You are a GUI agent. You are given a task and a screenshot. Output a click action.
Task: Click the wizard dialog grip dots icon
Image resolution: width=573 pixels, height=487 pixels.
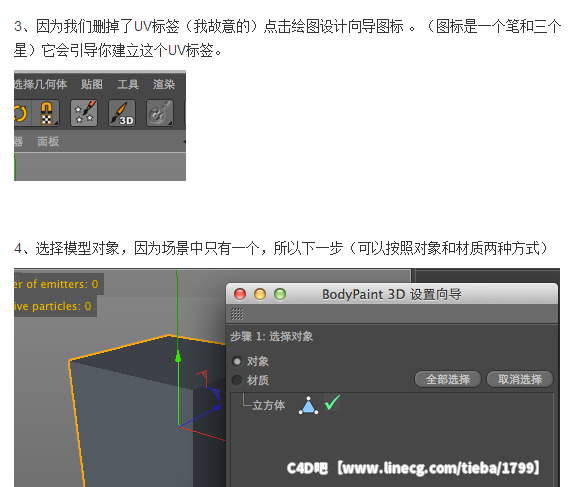tap(237, 314)
